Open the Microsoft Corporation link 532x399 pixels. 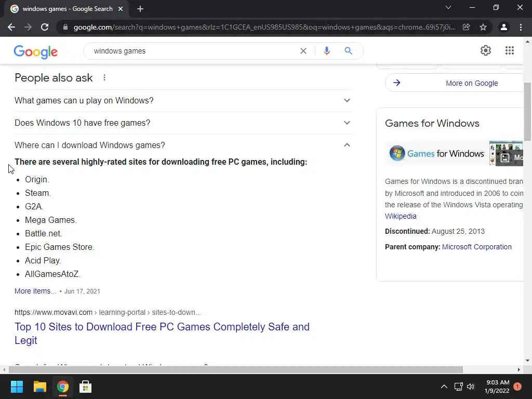click(x=477, y=247)
